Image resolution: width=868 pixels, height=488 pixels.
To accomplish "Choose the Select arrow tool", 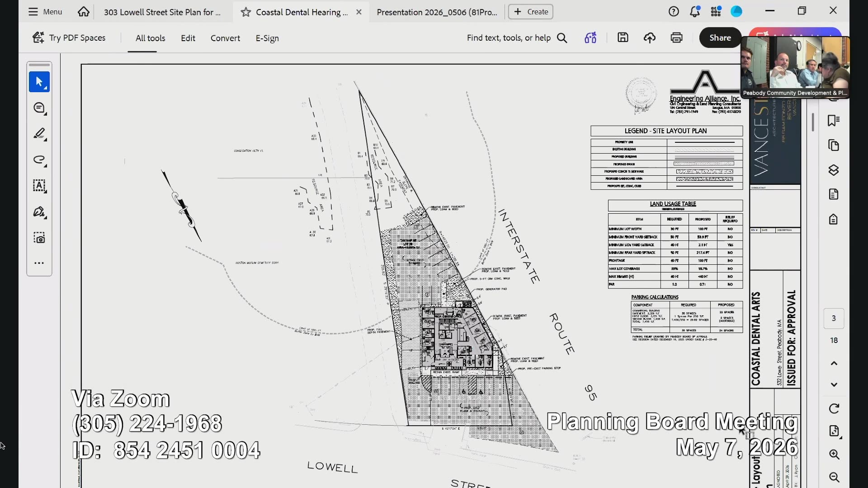I will pyautogui.click(x=39, y=82).
